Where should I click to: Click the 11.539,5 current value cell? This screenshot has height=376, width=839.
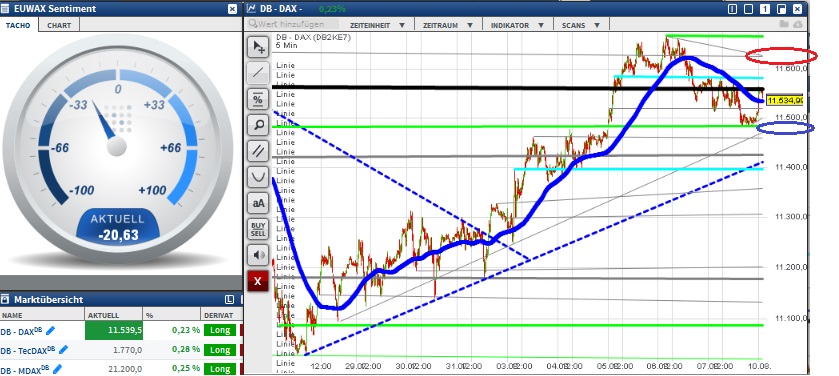point(114,331)
